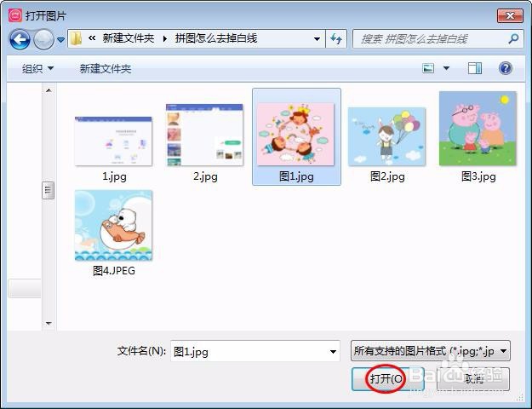Click the pink app icon in title bar
532x409 pixels.
[x=15, y=15]
